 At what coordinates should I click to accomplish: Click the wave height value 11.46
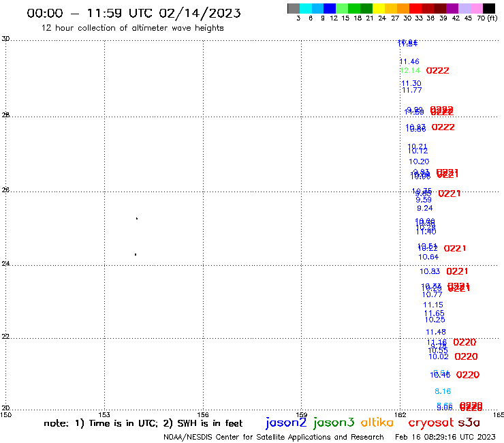tap(409, 61)
